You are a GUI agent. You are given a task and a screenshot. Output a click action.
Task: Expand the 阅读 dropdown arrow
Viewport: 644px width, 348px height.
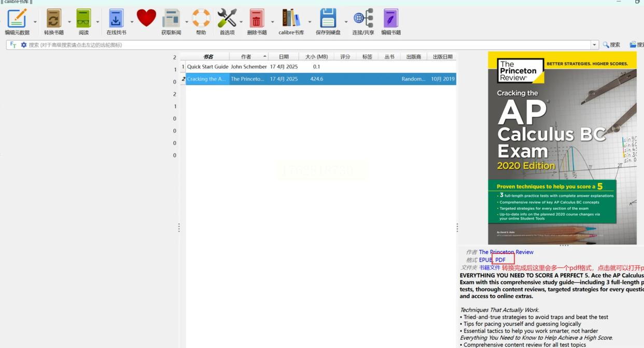pos(97,22)
